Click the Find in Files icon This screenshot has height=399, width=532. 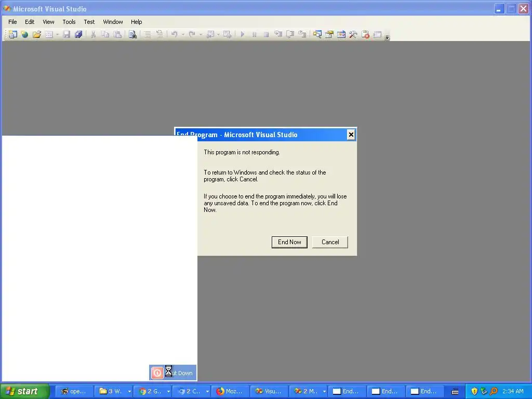tap(132, 34)
